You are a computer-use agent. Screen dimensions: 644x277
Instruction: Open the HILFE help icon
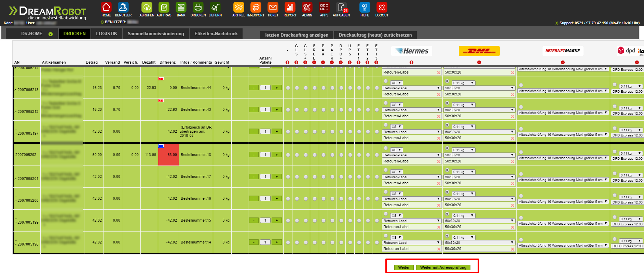[x=365, y=7]
